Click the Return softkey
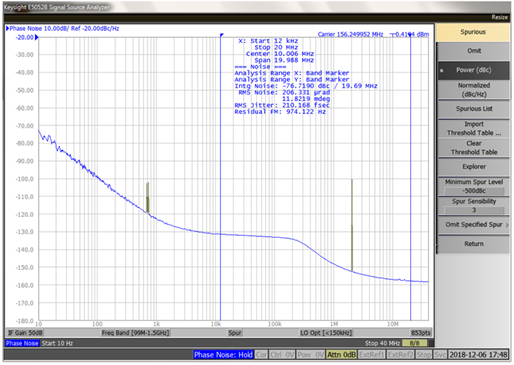The image size is (514, 365). coord(474,244)
